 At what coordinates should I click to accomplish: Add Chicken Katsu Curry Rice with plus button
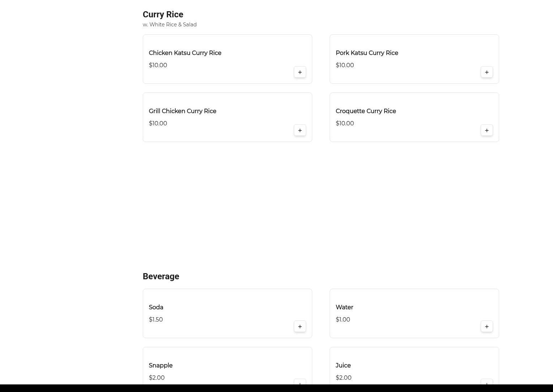(300, 72)
